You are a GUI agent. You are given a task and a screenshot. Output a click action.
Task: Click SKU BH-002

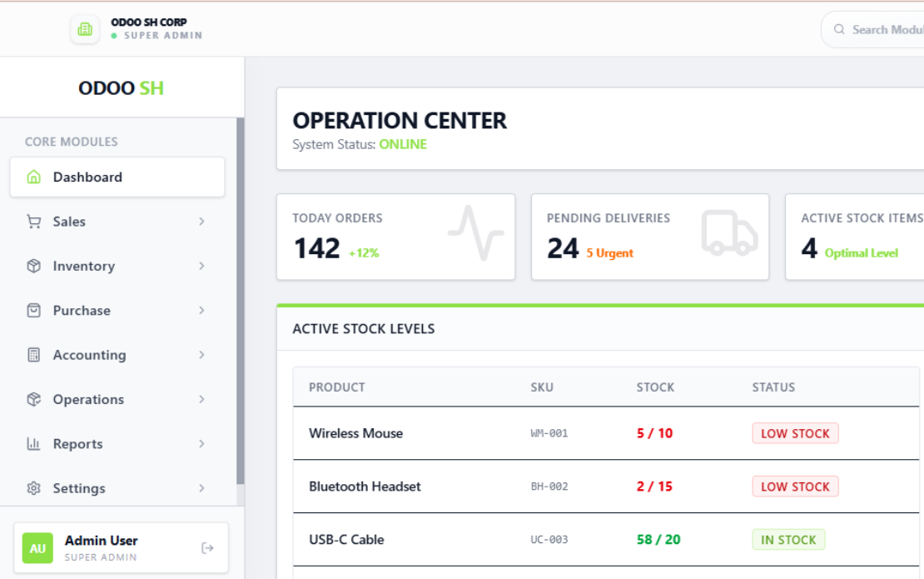(x=549, y=487)
